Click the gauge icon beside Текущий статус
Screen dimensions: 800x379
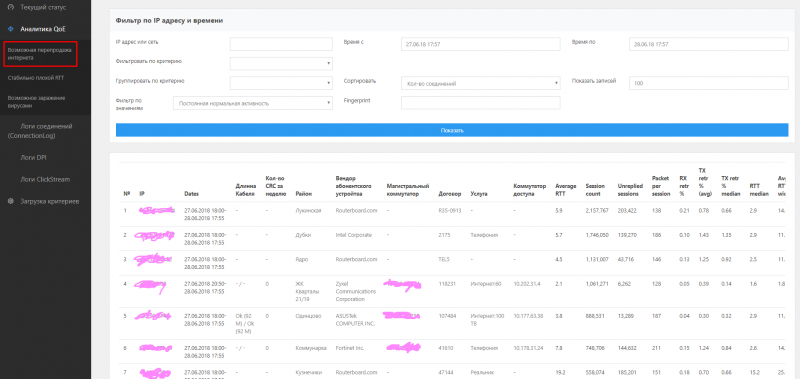point(11,8)
